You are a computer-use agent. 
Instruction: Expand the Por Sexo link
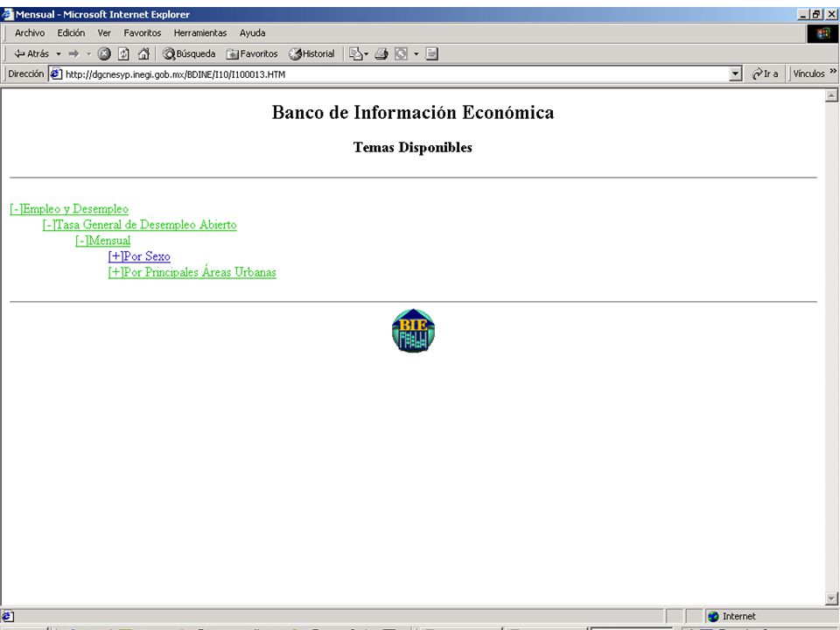click(x=139, y=256)
